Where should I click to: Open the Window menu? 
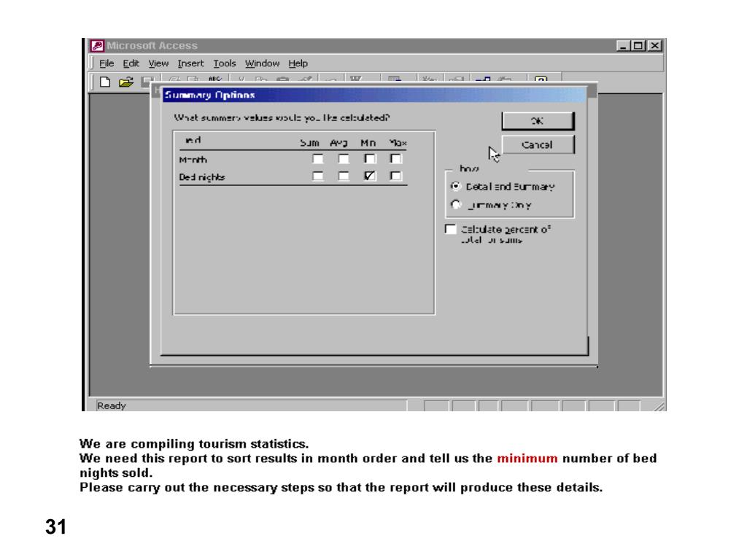pyautogui.click(x=262, y=63)
